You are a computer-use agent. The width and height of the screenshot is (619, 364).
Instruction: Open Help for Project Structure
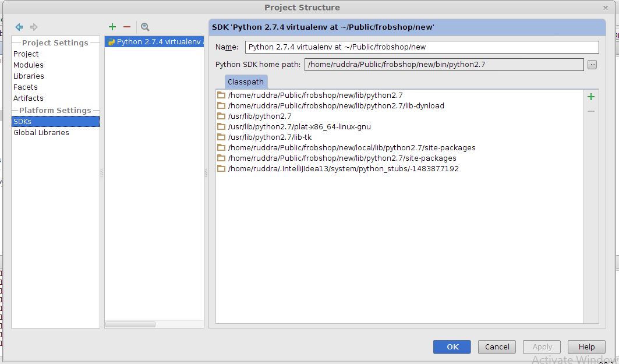[x=586, y=347]
